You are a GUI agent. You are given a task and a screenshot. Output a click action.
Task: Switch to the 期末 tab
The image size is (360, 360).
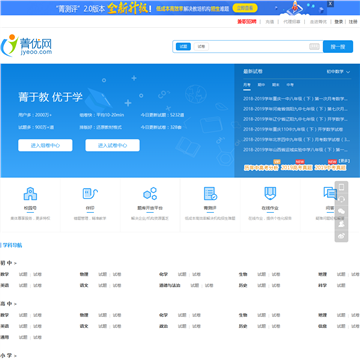pyautogui.click(x=275, y=85)
